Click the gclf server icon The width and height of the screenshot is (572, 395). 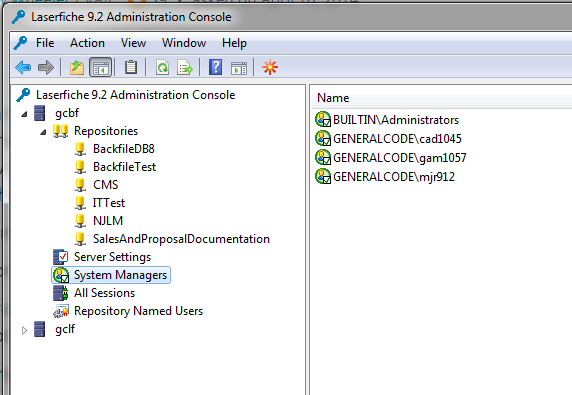click(40, 329)
